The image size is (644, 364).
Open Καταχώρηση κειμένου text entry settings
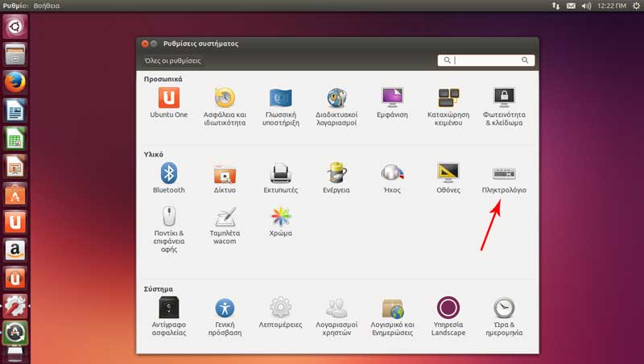[448, 107]
